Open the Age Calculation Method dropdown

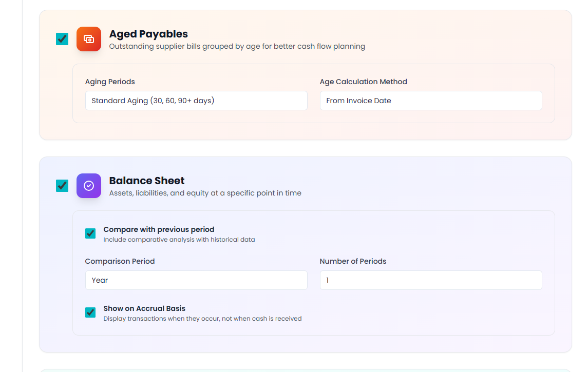point(430,101)
